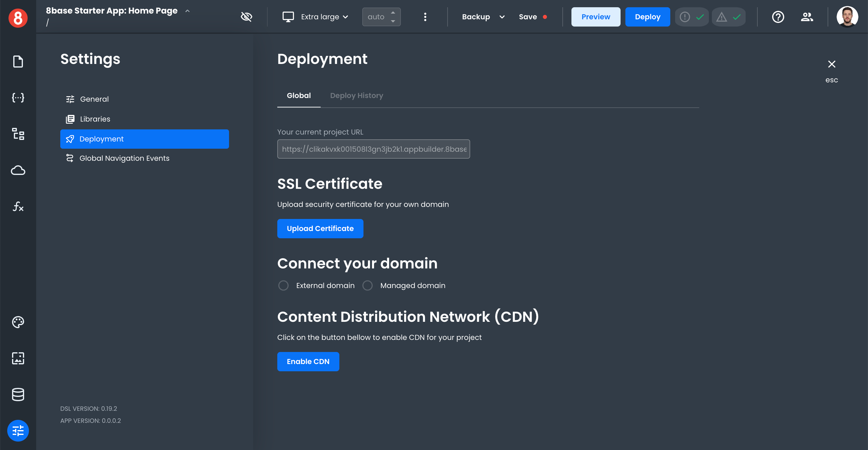The image size is (868, 450).
Task: Open the database icon in sidebar
Action: click(x=18, y=395)
